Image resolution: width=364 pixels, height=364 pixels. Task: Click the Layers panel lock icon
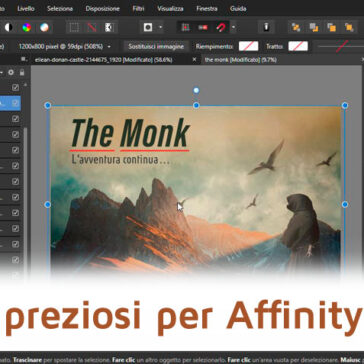click(22, 72)
